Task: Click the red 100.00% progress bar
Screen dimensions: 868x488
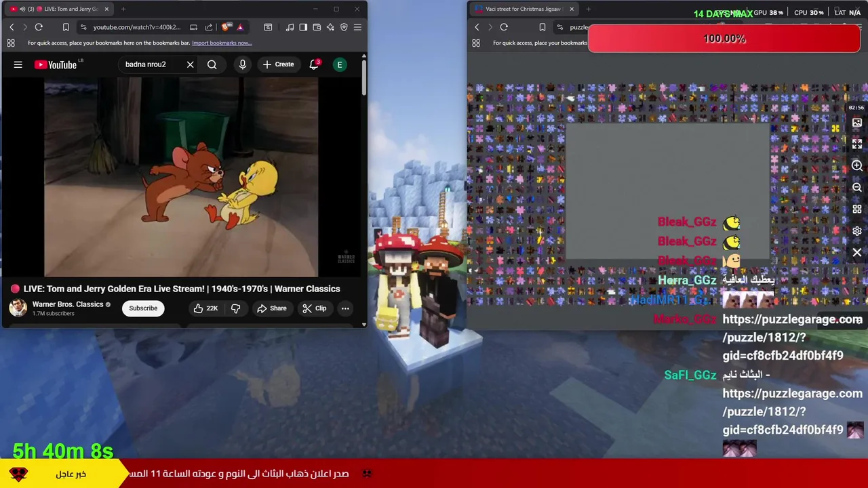Action: (x=724, y=39)
